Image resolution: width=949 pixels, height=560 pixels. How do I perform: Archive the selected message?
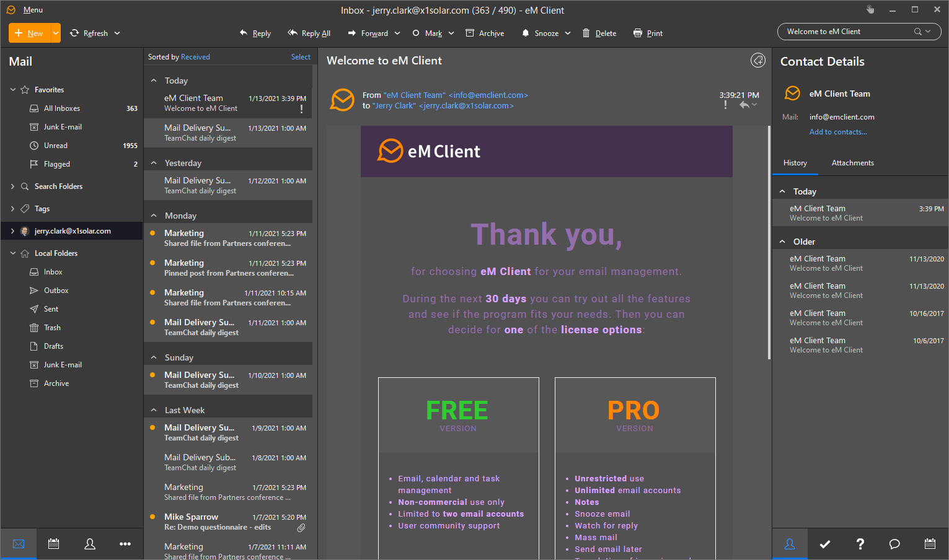pos(485,33)
